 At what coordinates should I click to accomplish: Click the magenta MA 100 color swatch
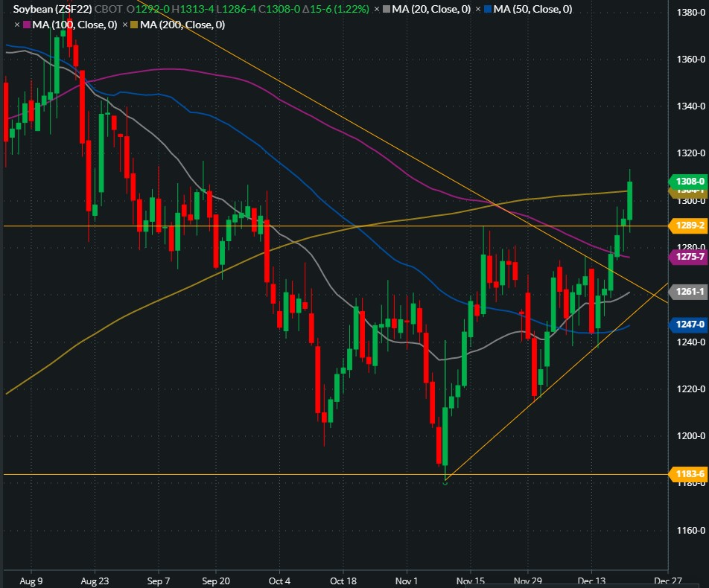coord(27,25)
